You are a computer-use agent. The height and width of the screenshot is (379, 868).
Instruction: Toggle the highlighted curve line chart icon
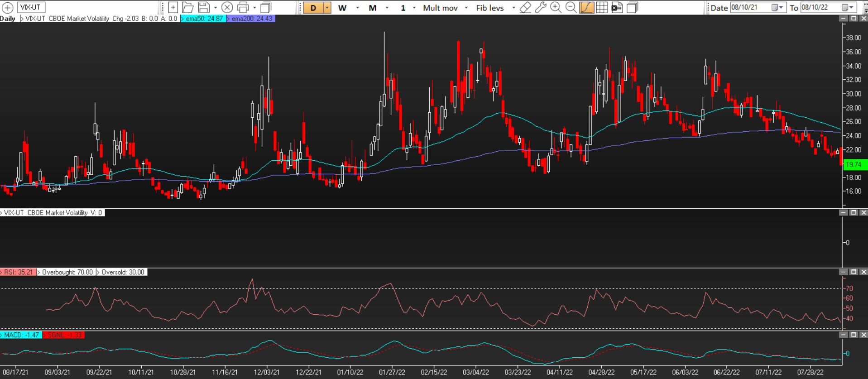pyautogui.click(x=586, y=7)
